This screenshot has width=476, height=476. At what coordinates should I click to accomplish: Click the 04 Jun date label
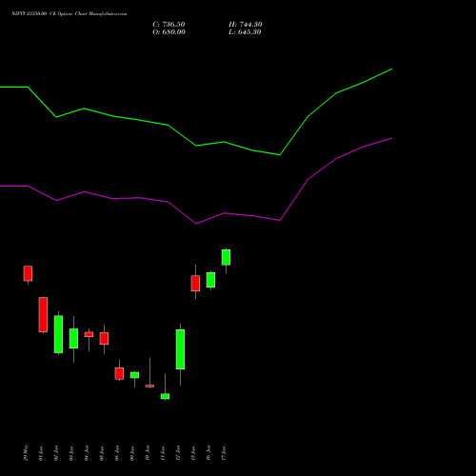click(87, 453)
